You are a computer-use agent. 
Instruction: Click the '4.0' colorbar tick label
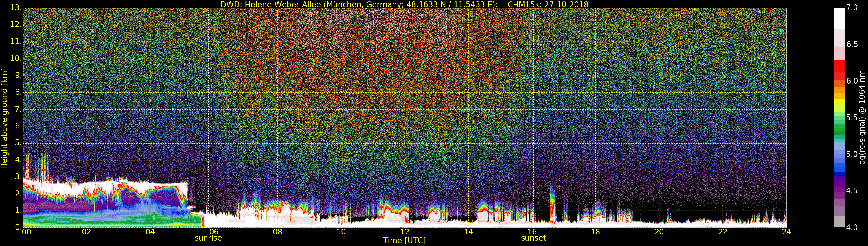(852, 227)
